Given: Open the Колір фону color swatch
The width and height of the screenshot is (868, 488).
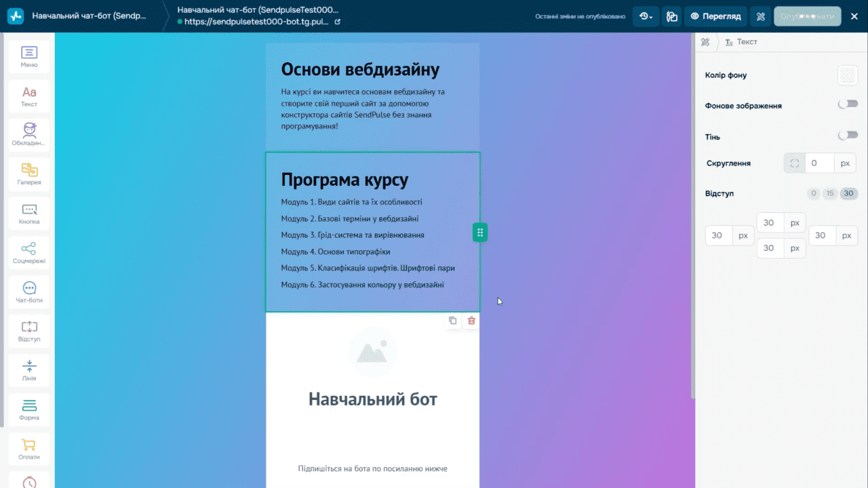Looking at the screenshot, I should (848, 75).
